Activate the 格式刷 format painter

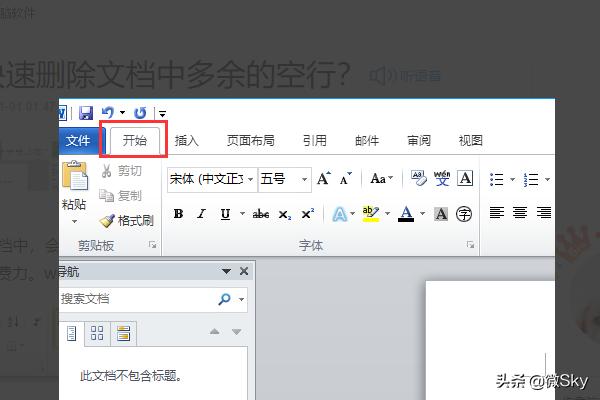[x=127, y=220]
